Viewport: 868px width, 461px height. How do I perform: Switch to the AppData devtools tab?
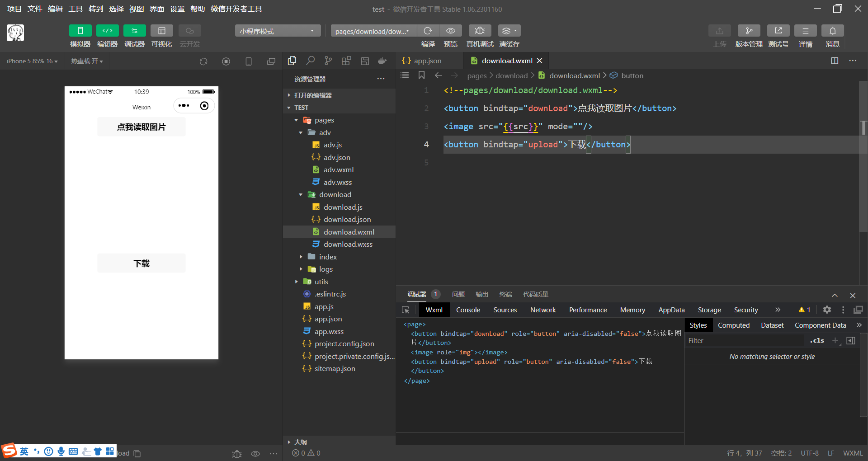(x=671, y=310)
